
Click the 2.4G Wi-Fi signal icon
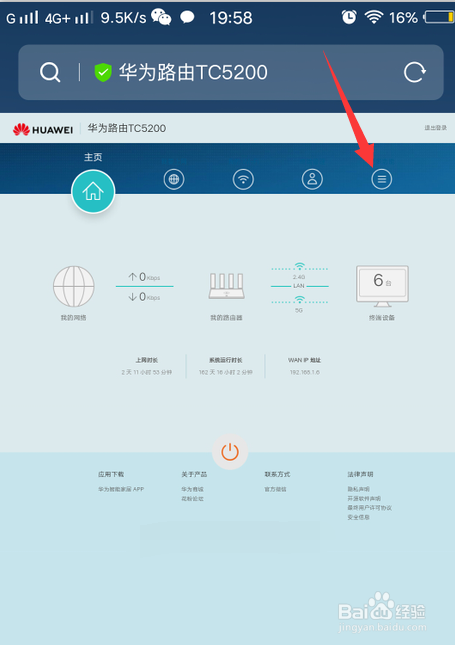[x=299, y=266]
